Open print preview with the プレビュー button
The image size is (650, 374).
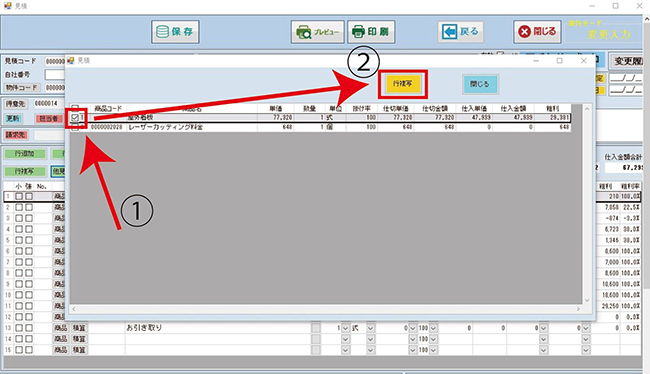click(318, 32)
